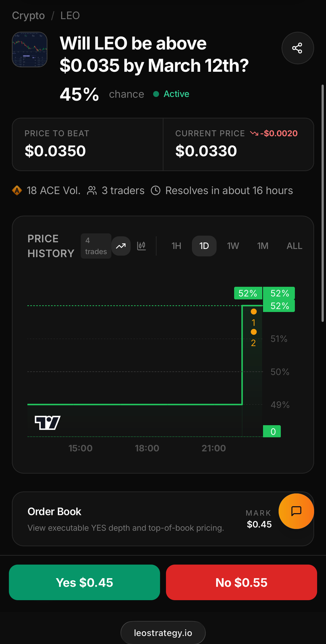
Task: Click the TradingView logo on chart
Action: [47, 423]
